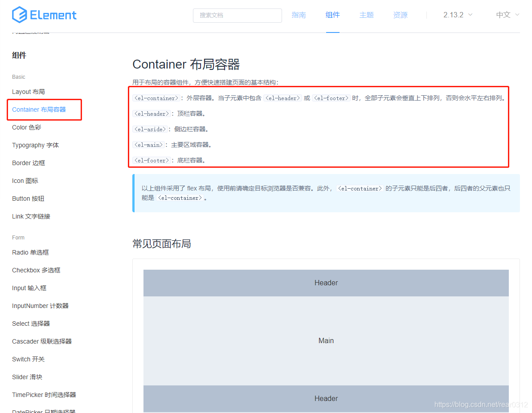Click the Container 布局容器 page heading
532x413 pixels.
pos(186,64)
